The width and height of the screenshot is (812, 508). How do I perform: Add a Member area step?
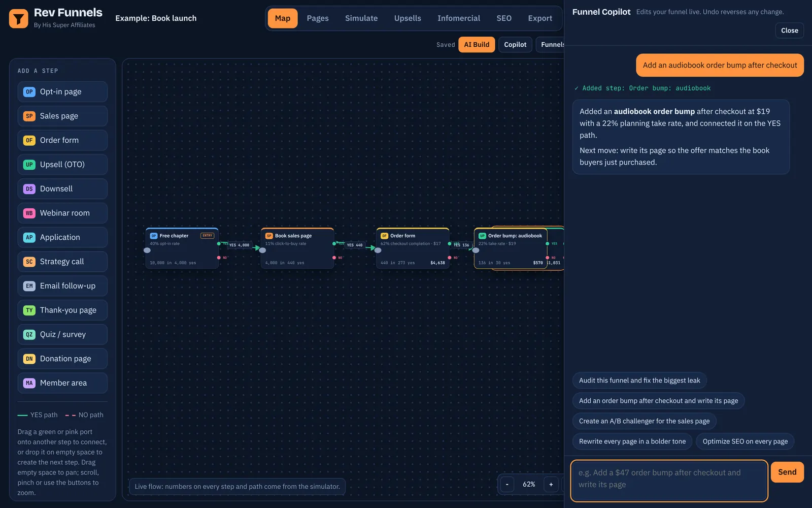62,383
